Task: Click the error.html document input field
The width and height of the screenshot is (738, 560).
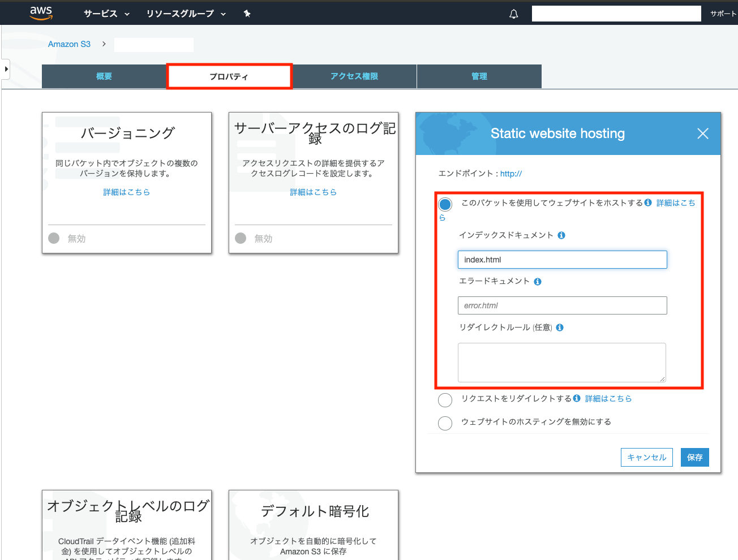Action: (x=561, y=305)
